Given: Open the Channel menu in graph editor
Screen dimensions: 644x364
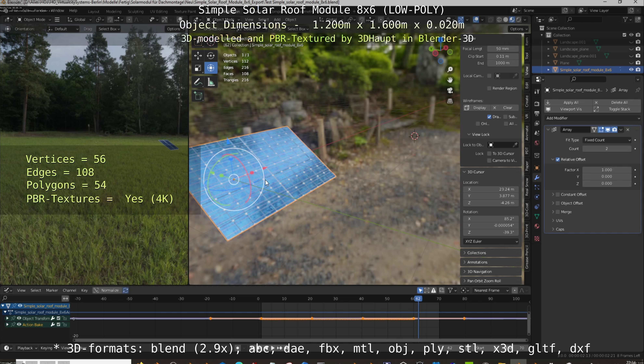Looking at the screenshot, I should [x=69, y=291].
